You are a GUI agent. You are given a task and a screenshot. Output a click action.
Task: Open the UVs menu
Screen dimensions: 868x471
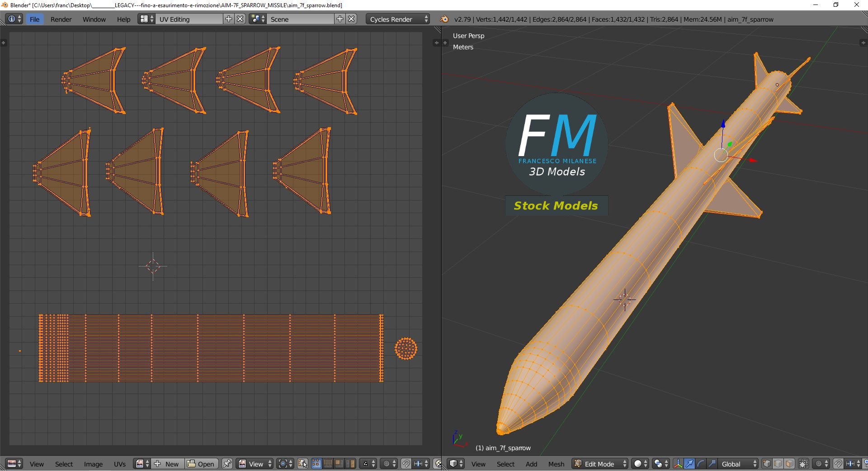(120, 464)
